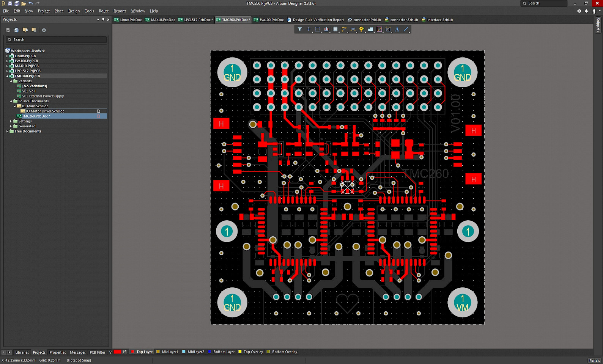The width and height of the screenshot is (603, 364).
Task: Open the PCB Filter panel tab
Action: (98, 352)
